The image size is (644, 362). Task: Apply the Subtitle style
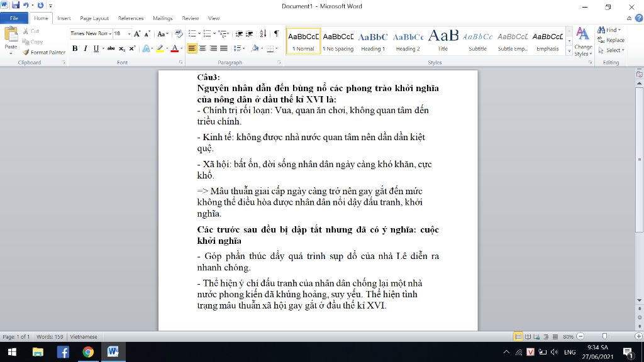click(478, 41)
